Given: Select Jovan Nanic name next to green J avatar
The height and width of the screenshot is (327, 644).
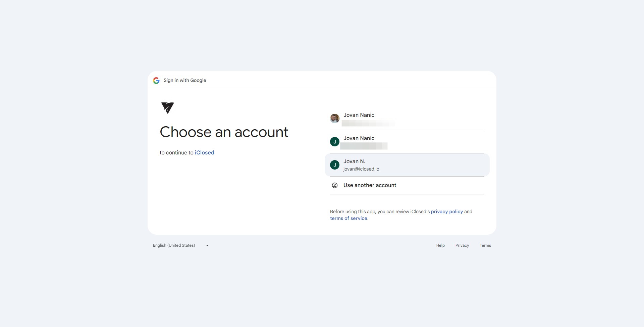Looking at the screenshot, I should coord(359,138).
